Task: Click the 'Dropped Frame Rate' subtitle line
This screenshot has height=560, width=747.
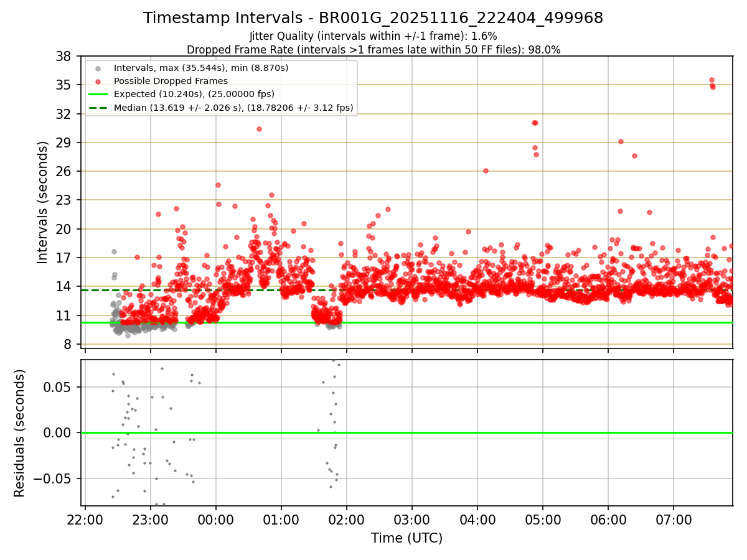Action: [374, 50]
